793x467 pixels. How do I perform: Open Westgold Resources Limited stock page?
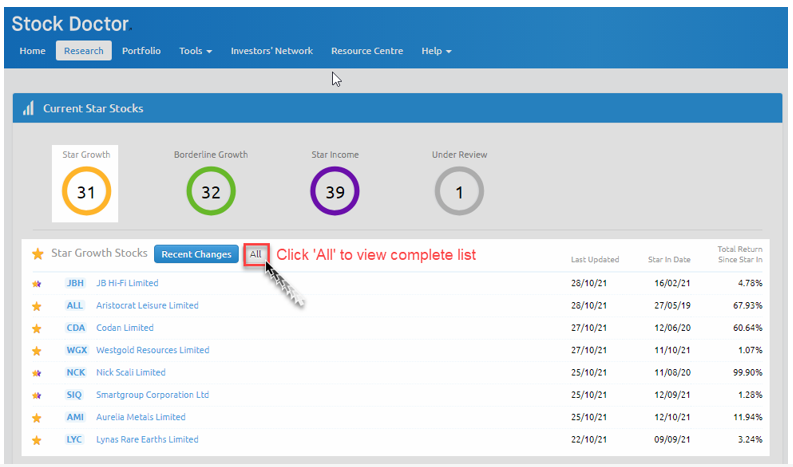pos(152,350)
